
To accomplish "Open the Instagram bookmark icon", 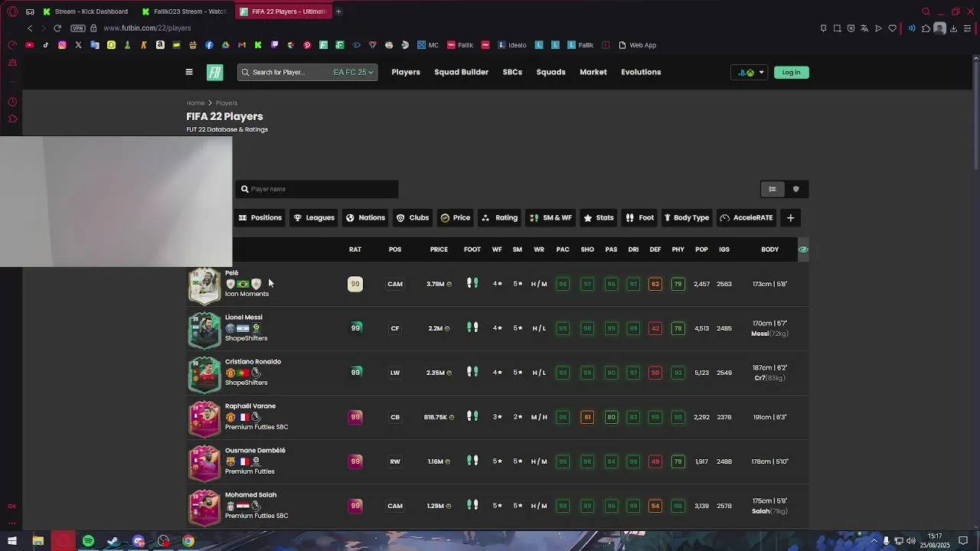I will pos(62,45).
